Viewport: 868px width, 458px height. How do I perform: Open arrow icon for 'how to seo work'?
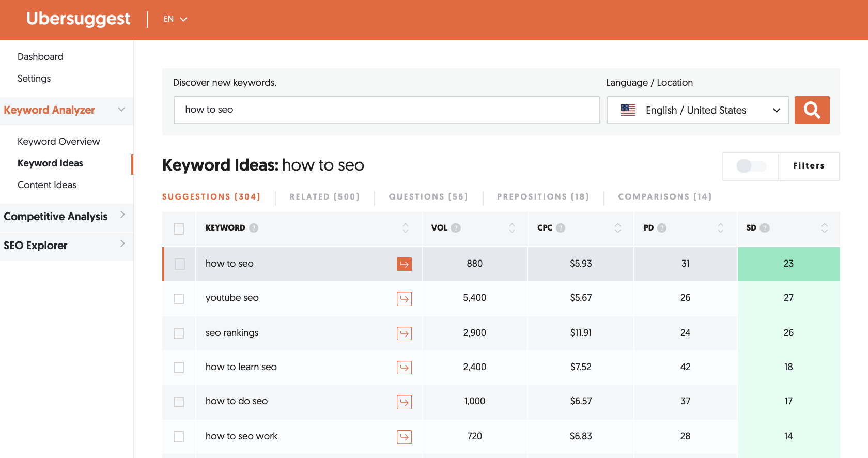tap(404, 437)
